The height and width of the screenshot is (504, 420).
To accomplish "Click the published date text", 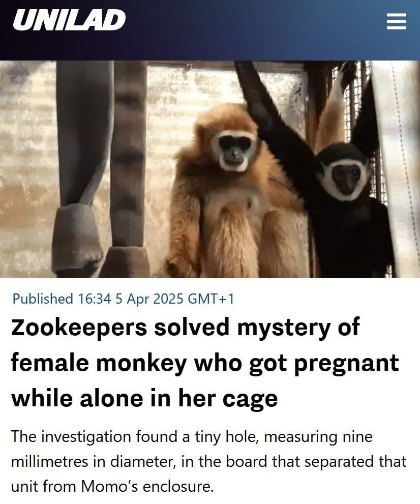I will [123, 299].
